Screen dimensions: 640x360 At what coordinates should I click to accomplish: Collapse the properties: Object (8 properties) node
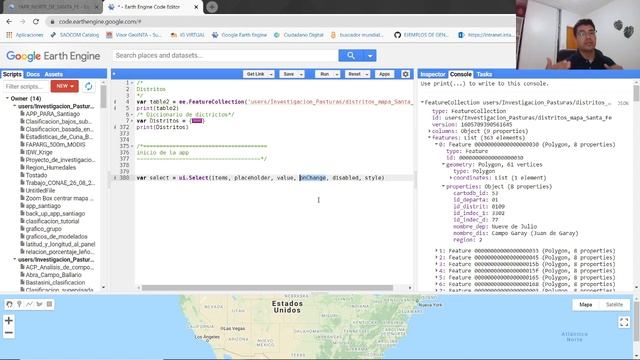point(443,186)
